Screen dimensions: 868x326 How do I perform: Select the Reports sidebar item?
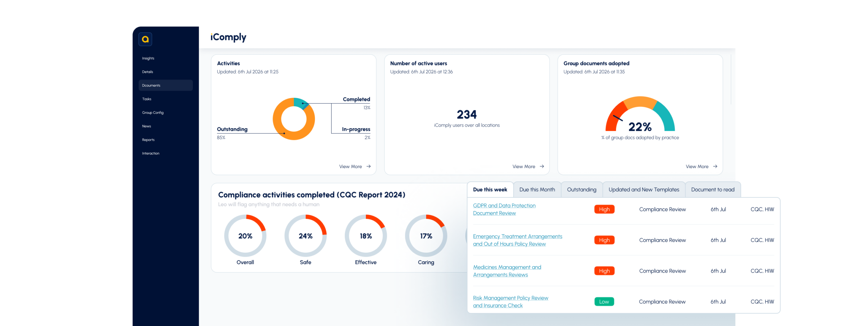coord(148,140)
